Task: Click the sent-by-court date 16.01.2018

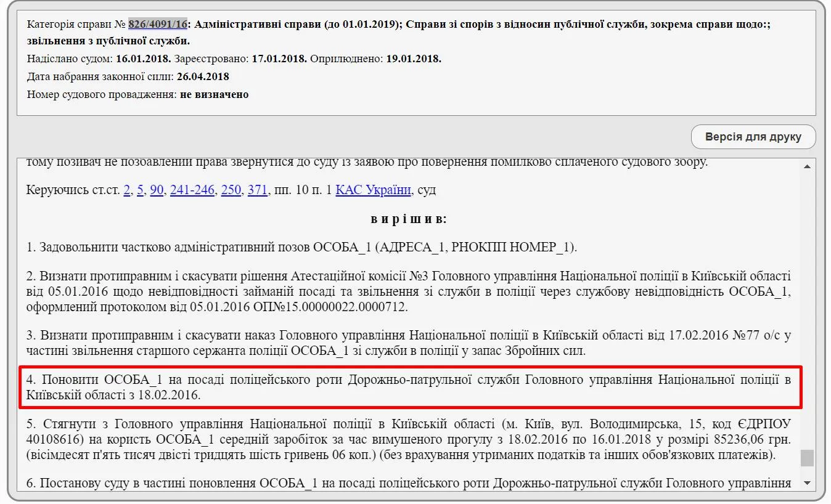Action: [x=144, y=59]
